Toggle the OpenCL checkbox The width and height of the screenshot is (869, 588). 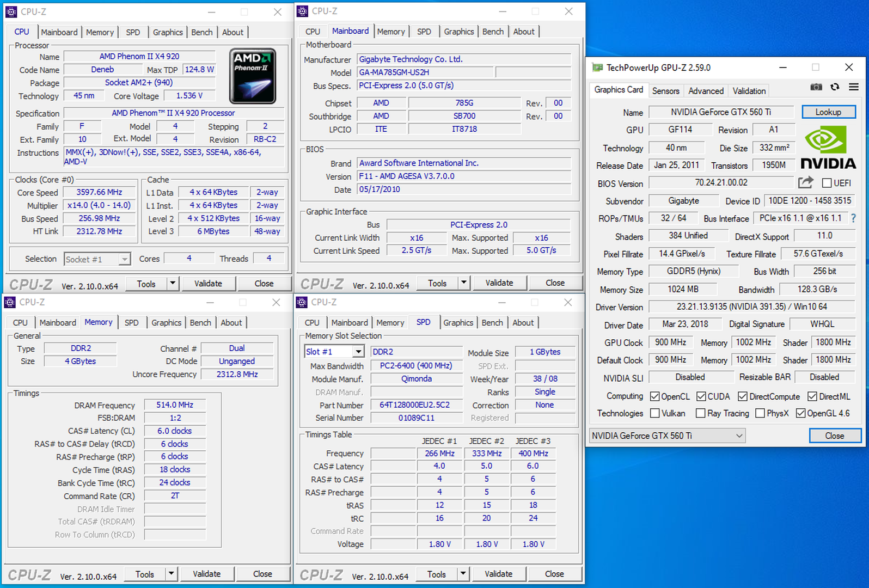pos(655,396)
